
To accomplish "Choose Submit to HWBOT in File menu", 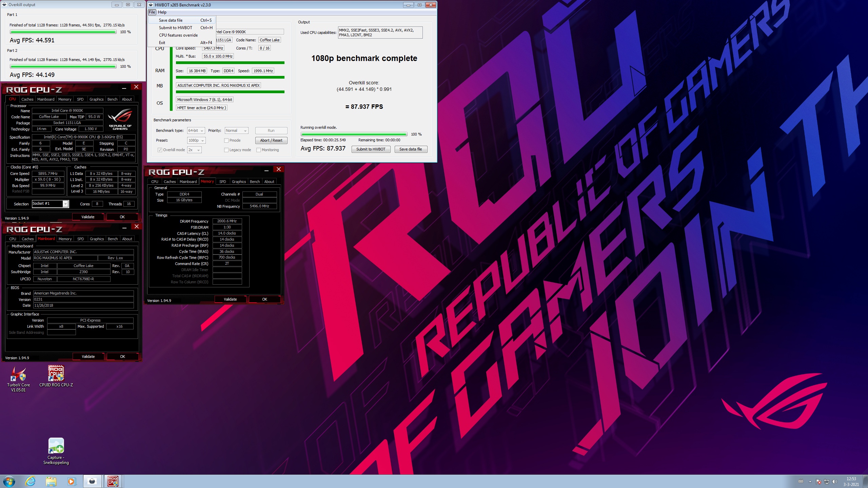I will click(182, 28).
